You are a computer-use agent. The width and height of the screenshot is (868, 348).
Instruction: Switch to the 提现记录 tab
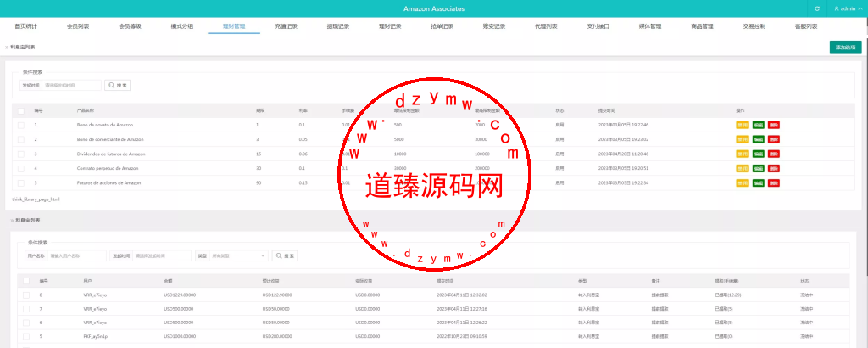coord(338,26)
